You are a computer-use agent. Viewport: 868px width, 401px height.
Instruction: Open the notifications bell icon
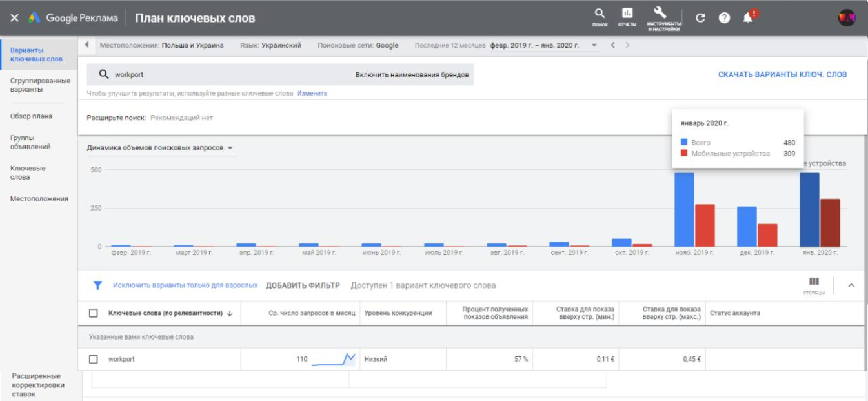(x=749, y=17)
